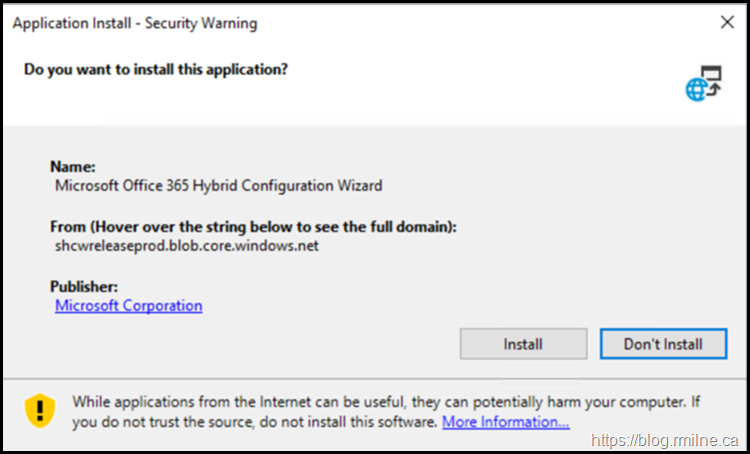Click the blog.rmilne.ca watermark URL

(663, 440)
